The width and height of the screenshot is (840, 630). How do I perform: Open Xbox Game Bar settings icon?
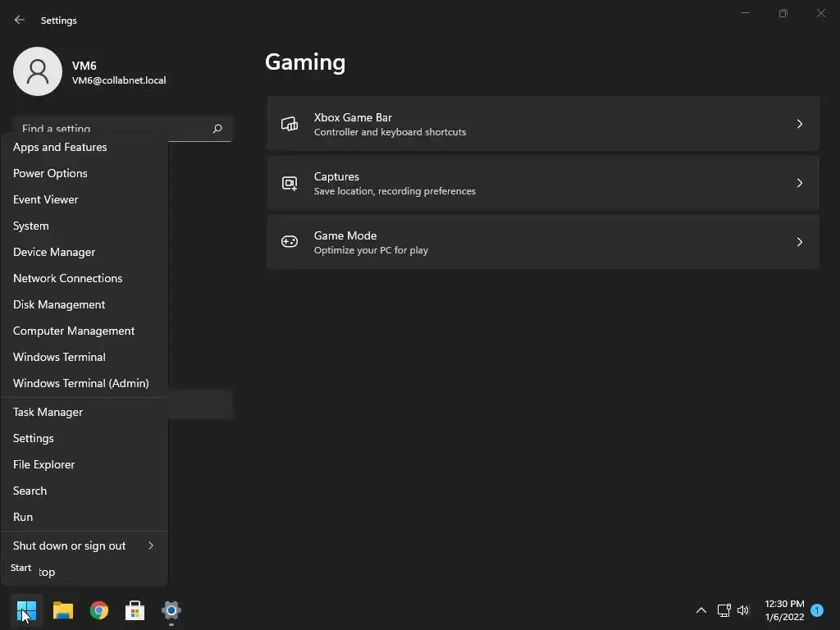click(290, 125)
